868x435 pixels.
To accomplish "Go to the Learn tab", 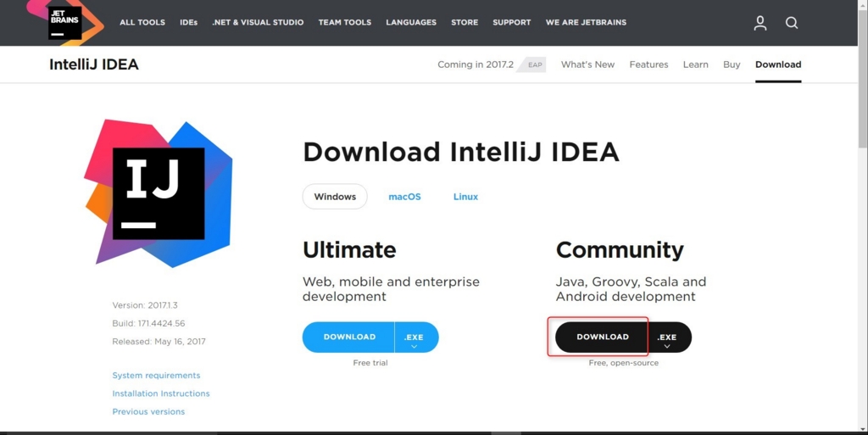I will point(695,64).
